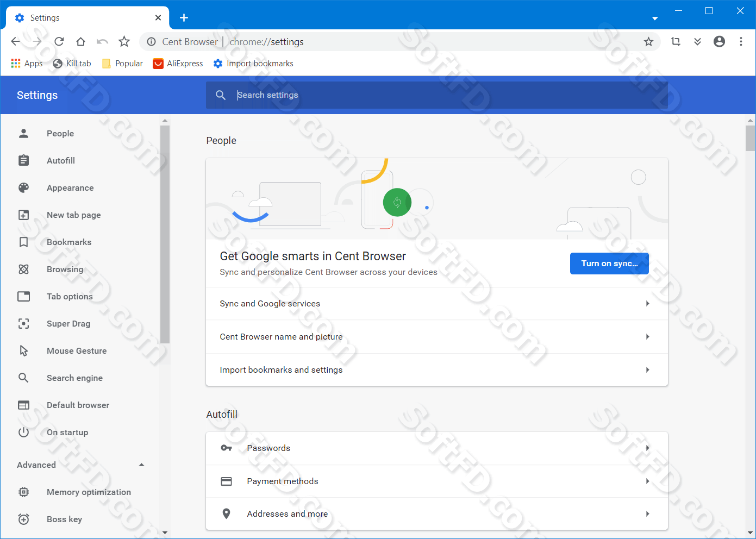Bookmark this page via address bar star
Image resolution: width=756 pixels, height=539 pixels.
pyautogui.click(x=648, y=42)
